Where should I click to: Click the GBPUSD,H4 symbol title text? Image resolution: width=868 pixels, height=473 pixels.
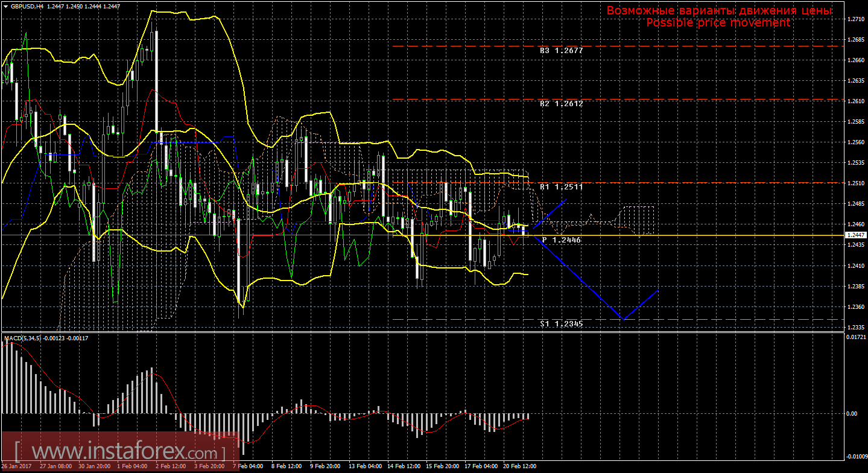(27, 5)
